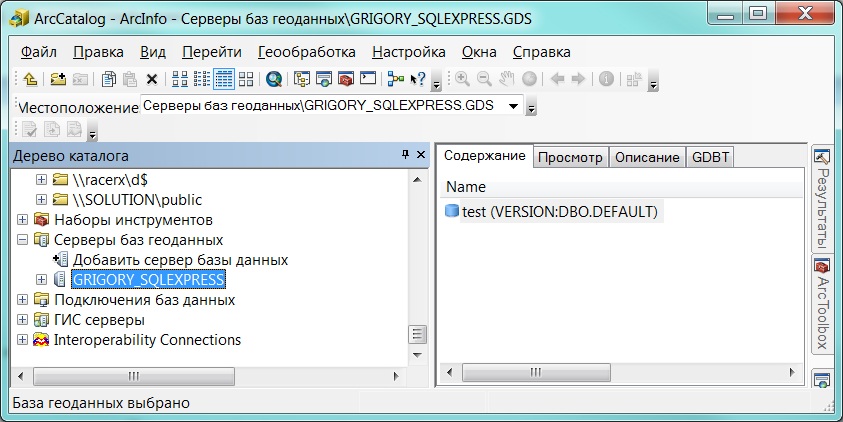This screenshot has width=843, height=422.
Task: Switch to the Описание tab
Action: [x=647, y=158]
